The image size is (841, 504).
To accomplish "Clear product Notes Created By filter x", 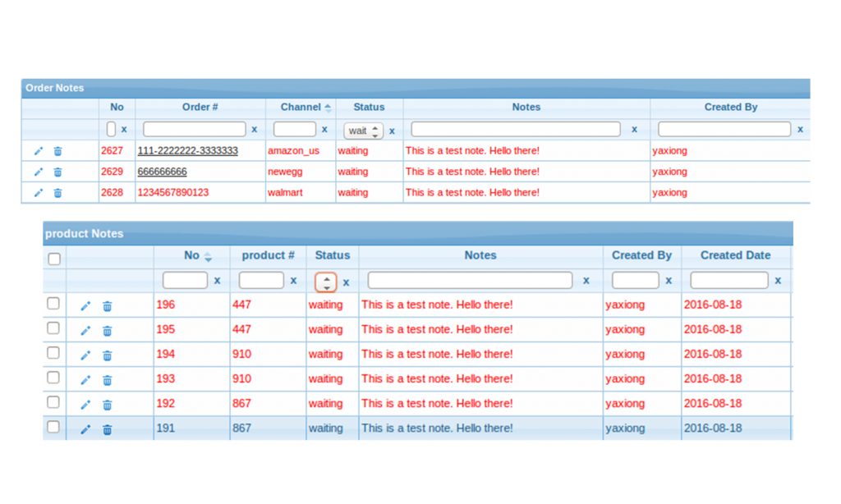I will [x=669, y=281].
